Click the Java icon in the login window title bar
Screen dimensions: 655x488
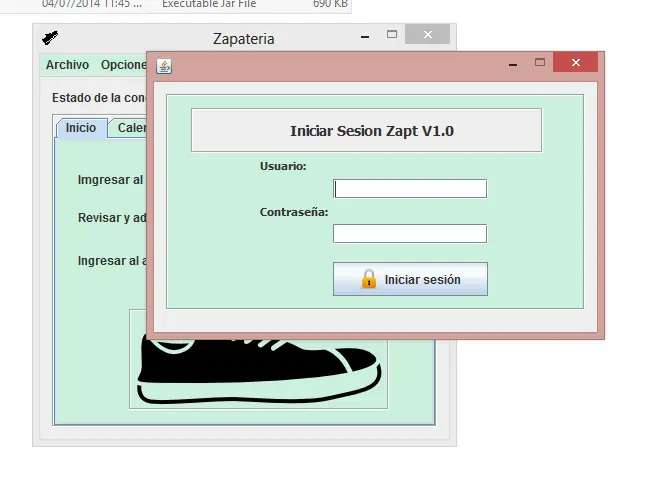(x=164, y=66)
